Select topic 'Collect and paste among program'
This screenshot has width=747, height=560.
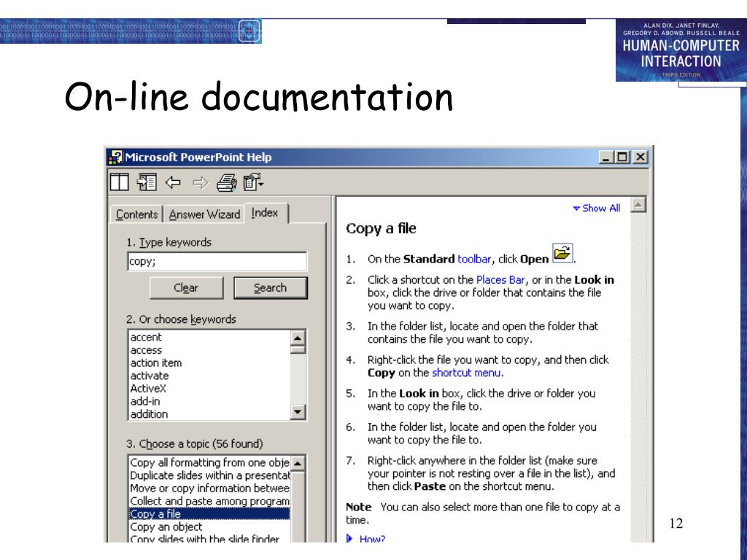click(209, 501)
